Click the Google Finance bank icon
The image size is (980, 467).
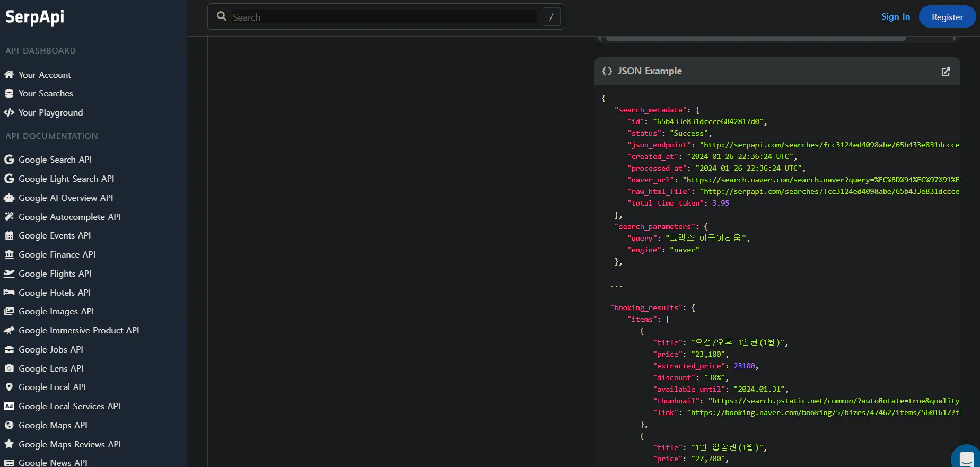click(x=9, y=254)
